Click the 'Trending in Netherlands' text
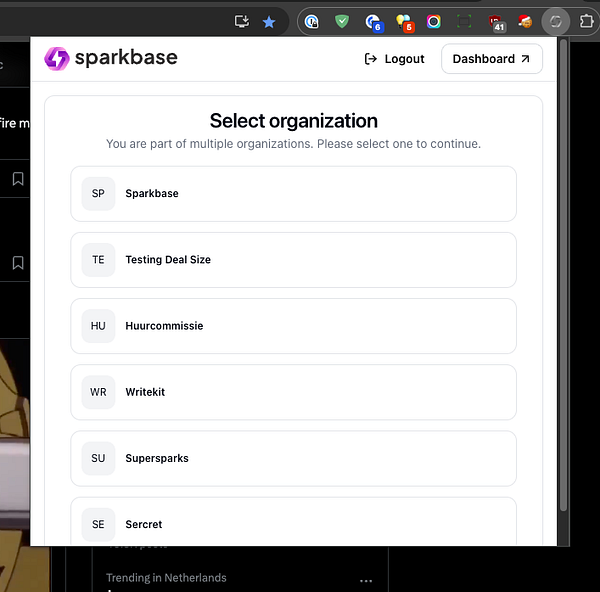The image size is (600, 592). [x=166, y=577]
